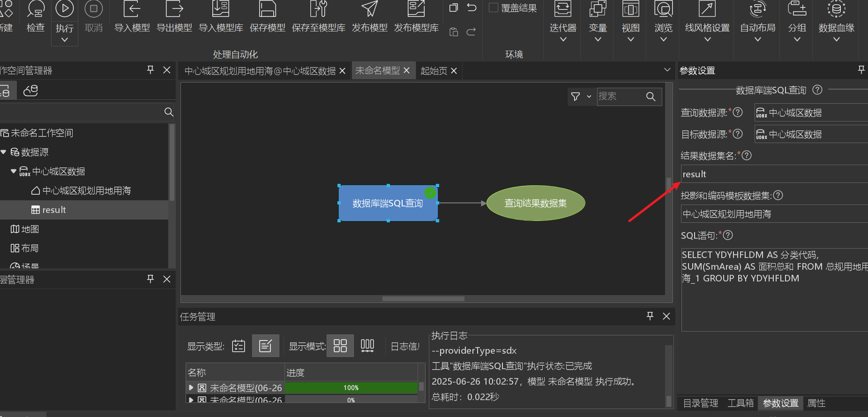868x417 pixels.
Task: Select the 布局 node in tree
Action: [x=30, y=248]
